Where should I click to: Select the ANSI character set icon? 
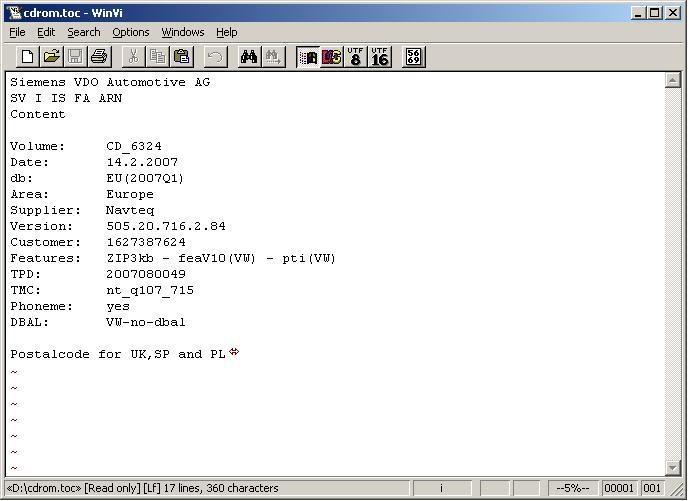[x=308, y=57]
